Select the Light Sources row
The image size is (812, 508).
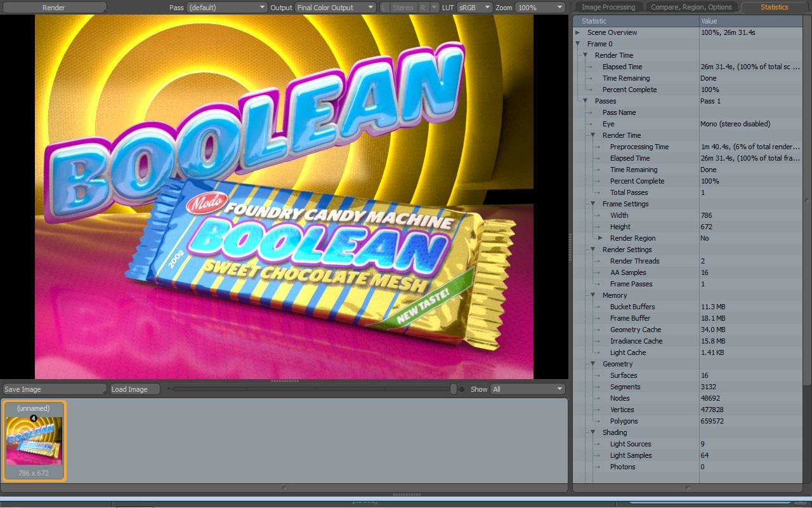[688, 444]
